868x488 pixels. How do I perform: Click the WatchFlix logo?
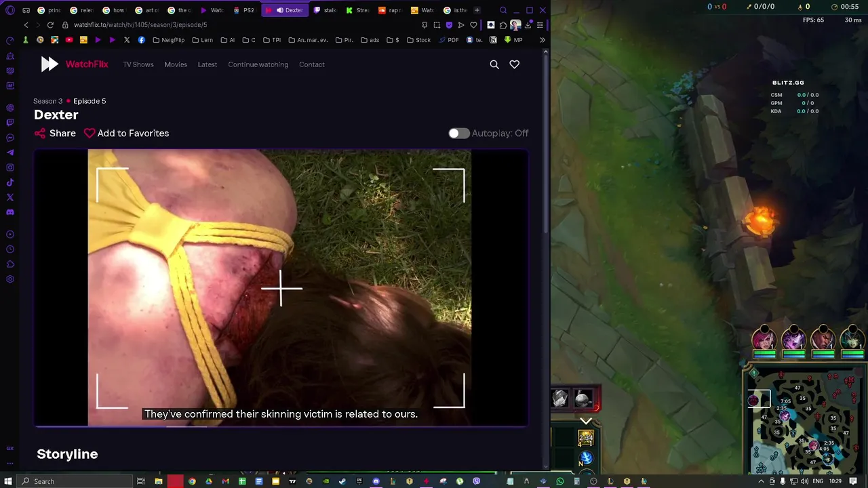75,64
